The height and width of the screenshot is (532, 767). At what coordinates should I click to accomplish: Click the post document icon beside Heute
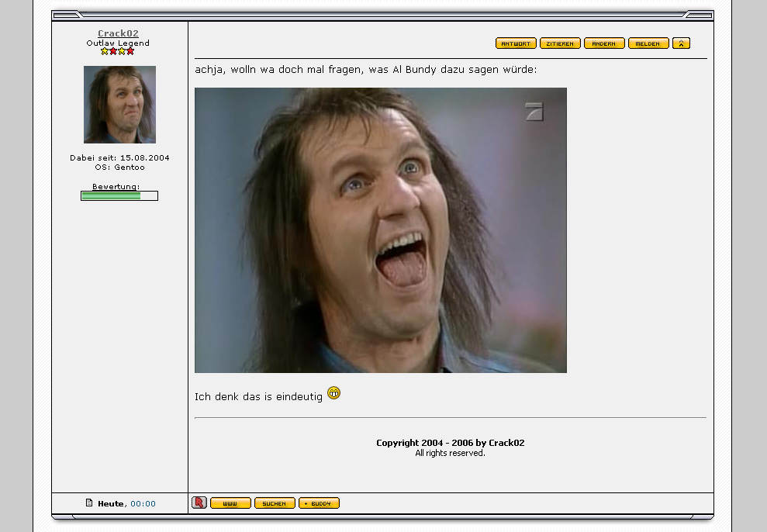[x=89, y=503]
